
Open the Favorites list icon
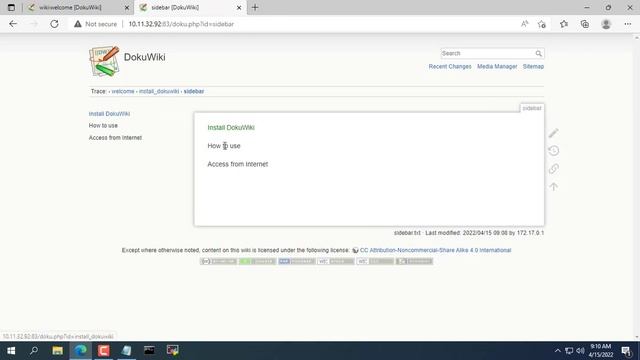tap(564, 24)
